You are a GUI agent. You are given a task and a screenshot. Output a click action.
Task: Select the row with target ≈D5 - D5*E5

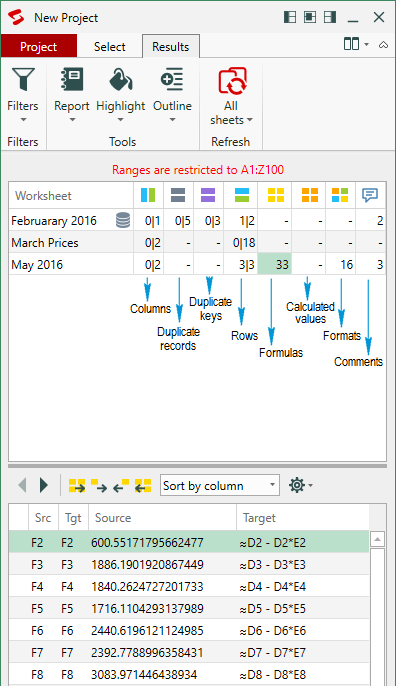(189, 609)
